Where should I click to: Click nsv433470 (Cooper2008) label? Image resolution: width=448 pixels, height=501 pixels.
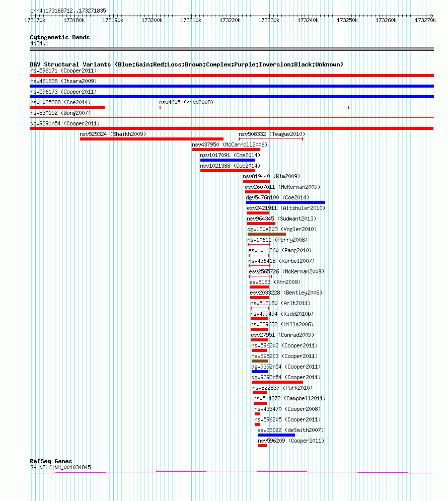pos(287,408)
